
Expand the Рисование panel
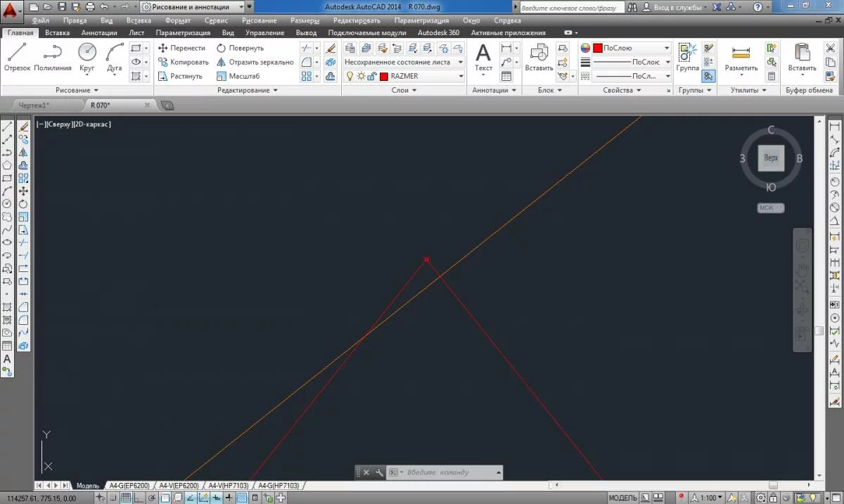[x=77, y=90]
